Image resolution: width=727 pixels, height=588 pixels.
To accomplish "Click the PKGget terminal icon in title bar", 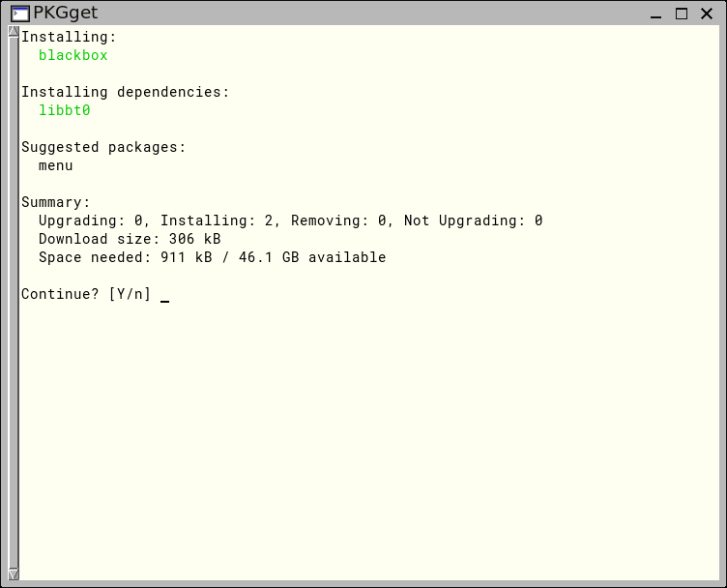I will pos(20,14).
